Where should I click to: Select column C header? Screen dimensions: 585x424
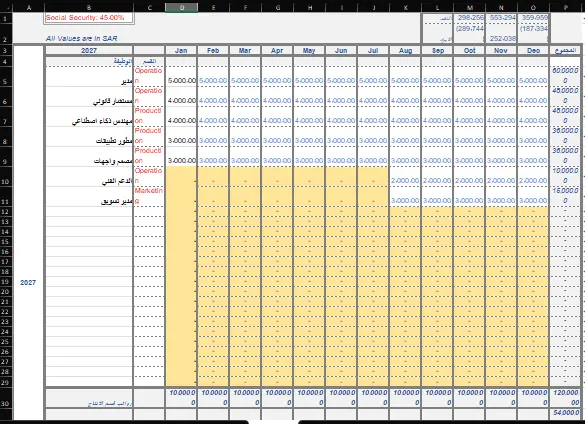[149, 7]
